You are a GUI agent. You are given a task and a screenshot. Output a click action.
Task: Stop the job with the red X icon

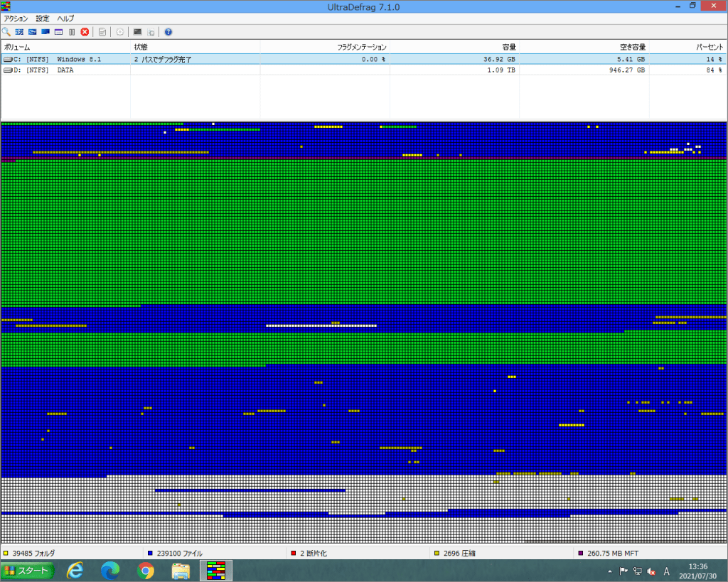(85, 32)
